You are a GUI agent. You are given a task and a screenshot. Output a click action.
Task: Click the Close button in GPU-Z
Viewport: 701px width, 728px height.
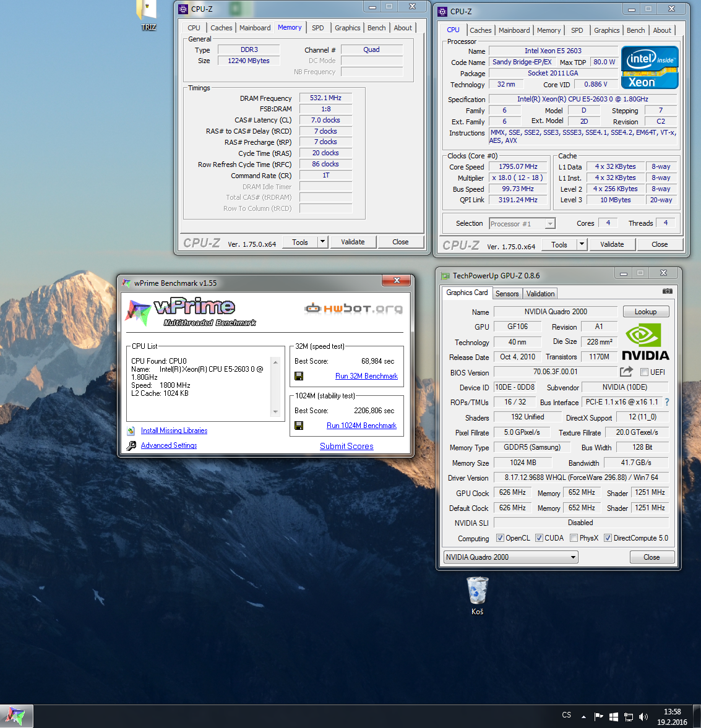pyautogui.click(x=652, y=557)
